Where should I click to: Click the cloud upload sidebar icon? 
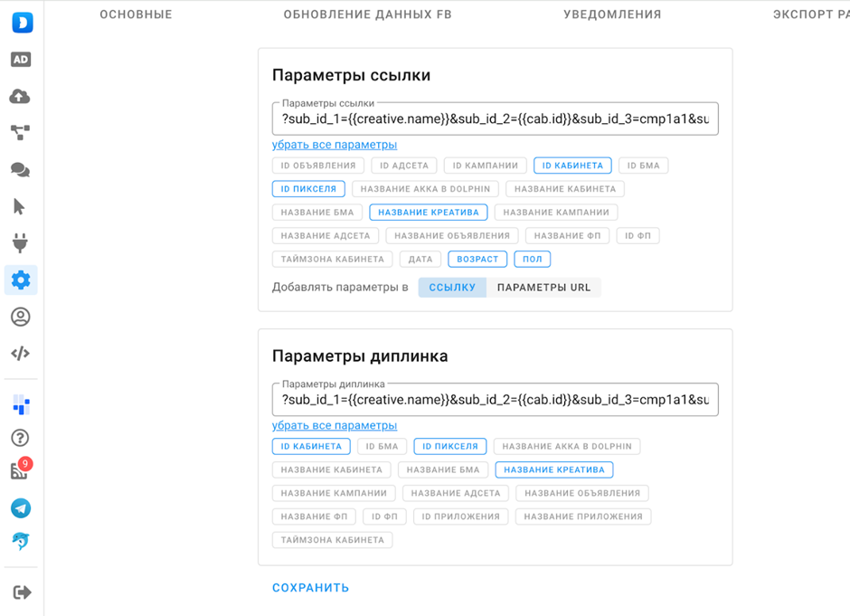coord(21,97)
